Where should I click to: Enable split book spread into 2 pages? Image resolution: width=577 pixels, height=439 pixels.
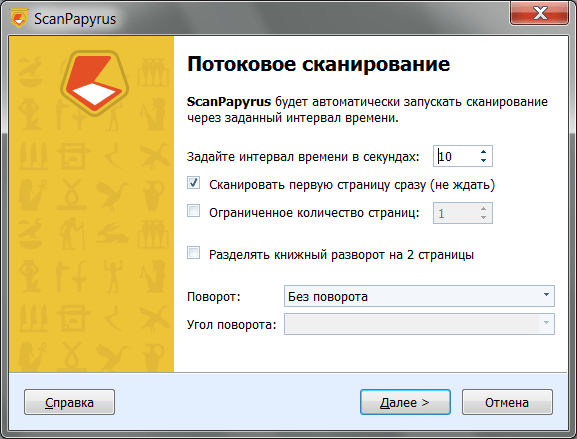coord(194,253)
